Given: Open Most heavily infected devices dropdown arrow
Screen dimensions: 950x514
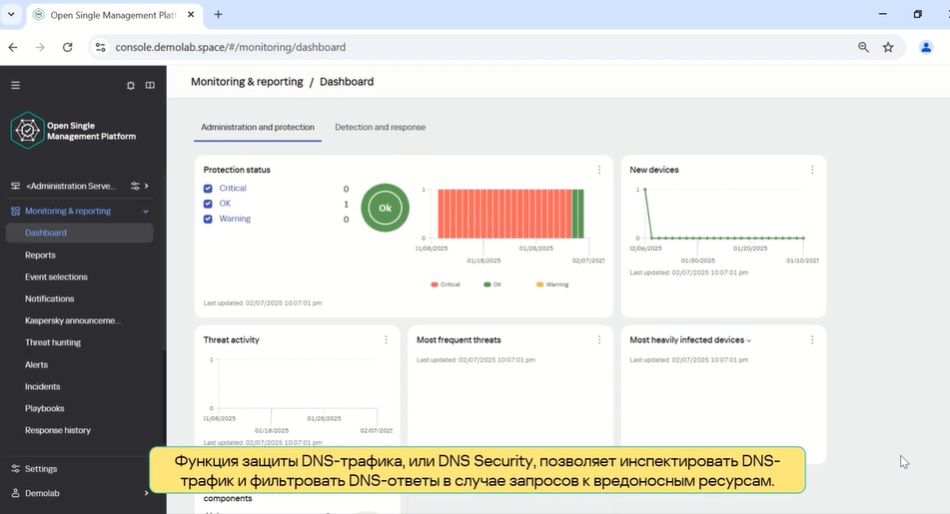Looking at the screenshot, I should click(x=749, y=341).
